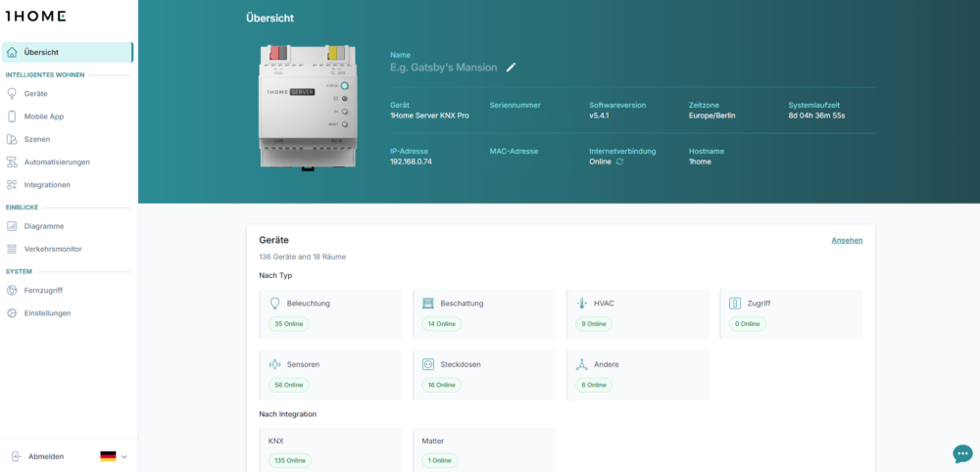Click the Automatisierungen flow icon
Image resolution: width=980 pixels, height=472 pixels.
coord(12,163)
